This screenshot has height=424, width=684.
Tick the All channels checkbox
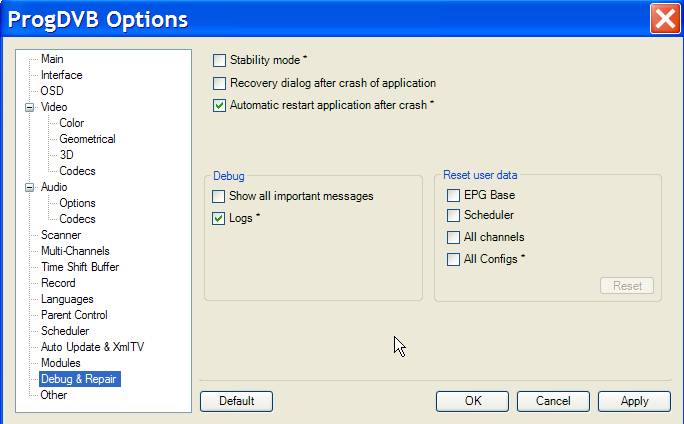[x=453, y=237]
